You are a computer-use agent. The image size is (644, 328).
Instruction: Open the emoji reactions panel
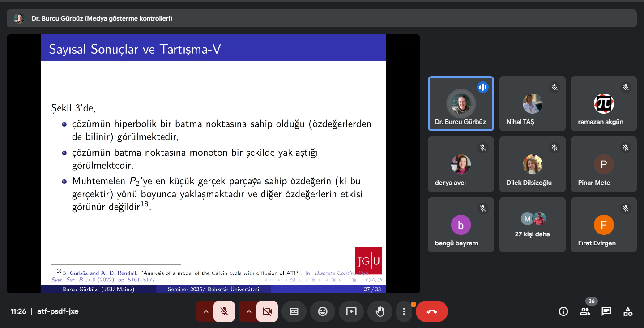tap(323, 311)
